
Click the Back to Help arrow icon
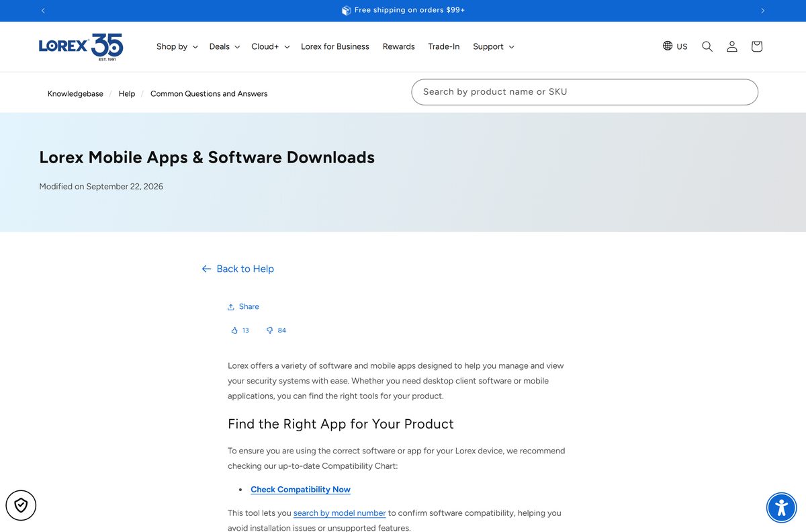click(206, 269)
